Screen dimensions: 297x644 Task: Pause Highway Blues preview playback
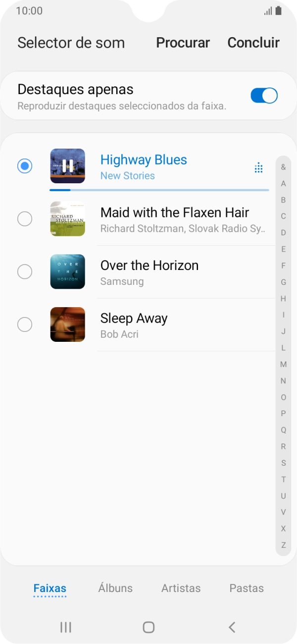pyautogui.click(x=68, y=166)
